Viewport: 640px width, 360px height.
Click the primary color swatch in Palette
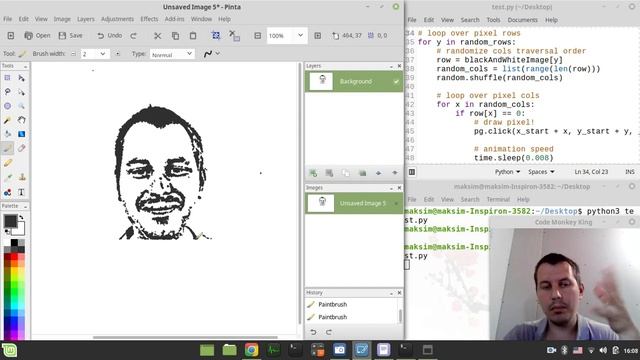[10, 221]
